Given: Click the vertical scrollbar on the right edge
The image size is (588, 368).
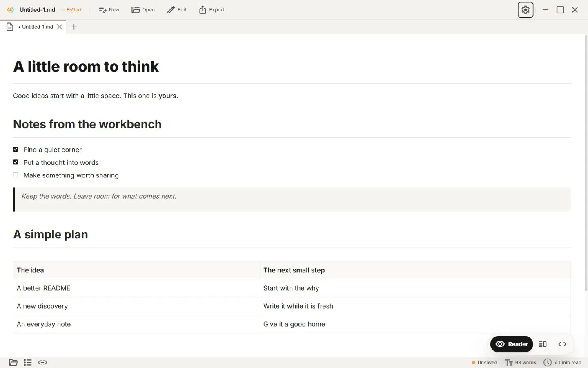Looking at the screenshot, I should point(586,163).
